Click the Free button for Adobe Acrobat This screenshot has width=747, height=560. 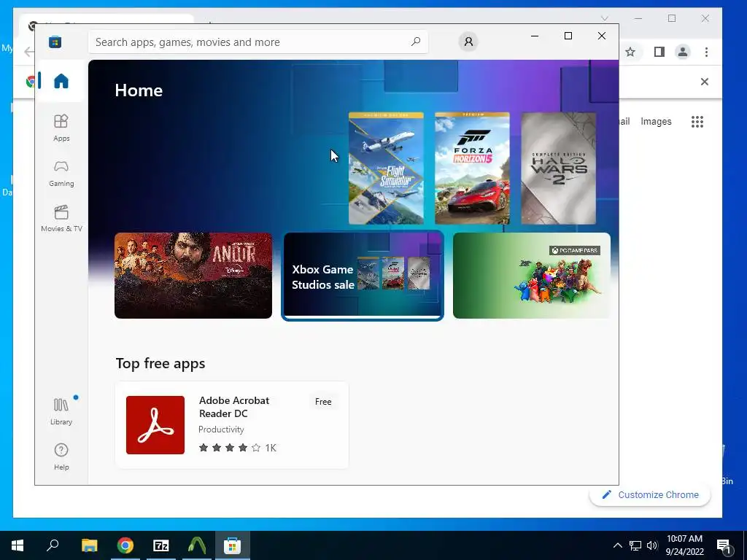[x=323, y=402]
